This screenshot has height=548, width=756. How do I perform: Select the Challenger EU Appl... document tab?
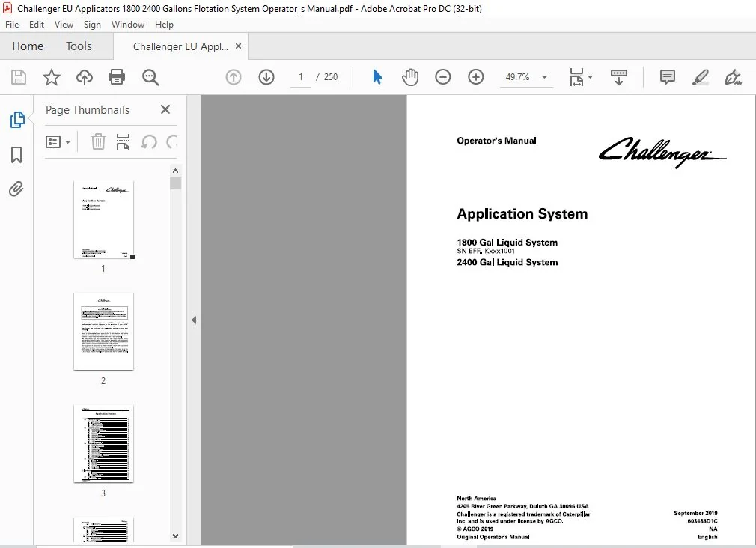point(180,46)
